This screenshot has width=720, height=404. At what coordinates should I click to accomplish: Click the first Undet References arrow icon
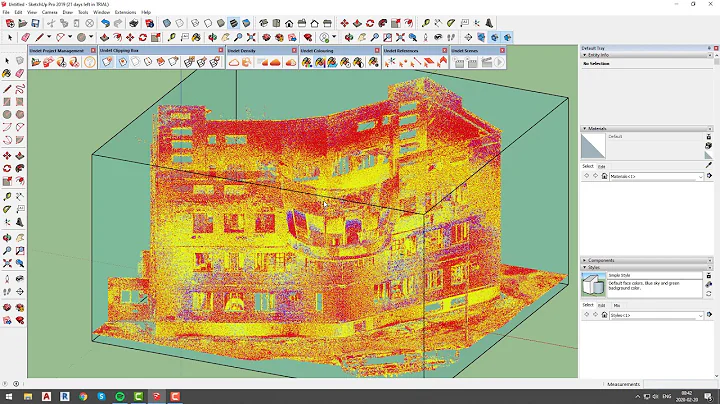point(390,62)
